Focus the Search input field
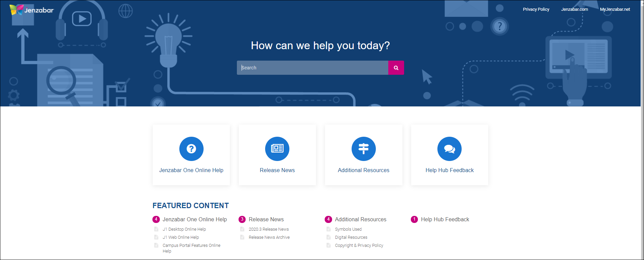The height and width of the screenshot is (260, 644). tap(312, 68)
